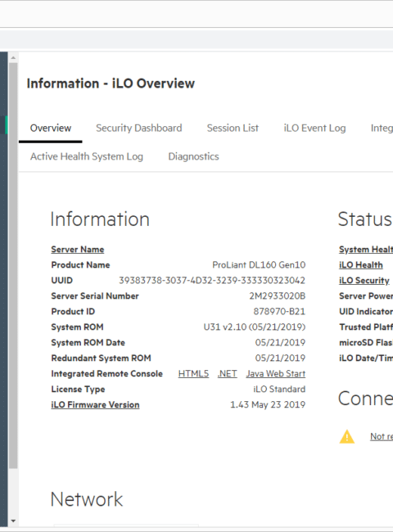Click System ROM value U31 v2.10 (05/21/2019)
The height and width of the screenshot is (532, 393).
254,327
